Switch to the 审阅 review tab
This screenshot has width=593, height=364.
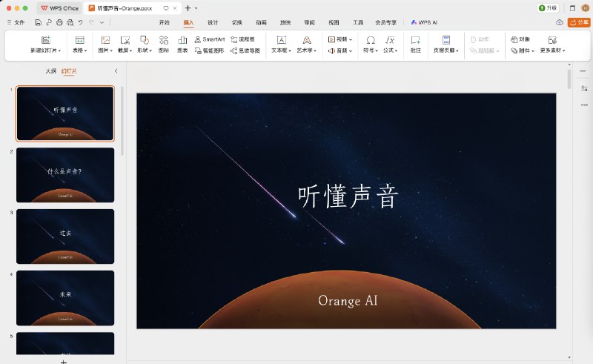tap(309, 23)
